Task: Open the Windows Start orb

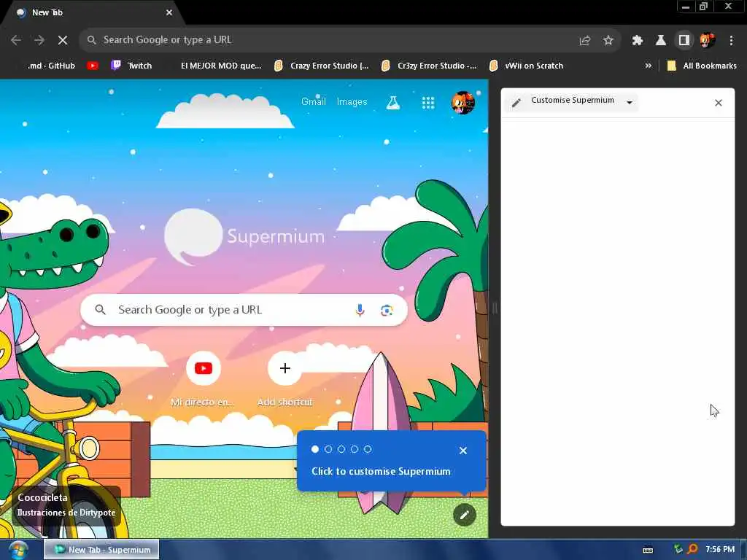Action: (x=18, y=550)
